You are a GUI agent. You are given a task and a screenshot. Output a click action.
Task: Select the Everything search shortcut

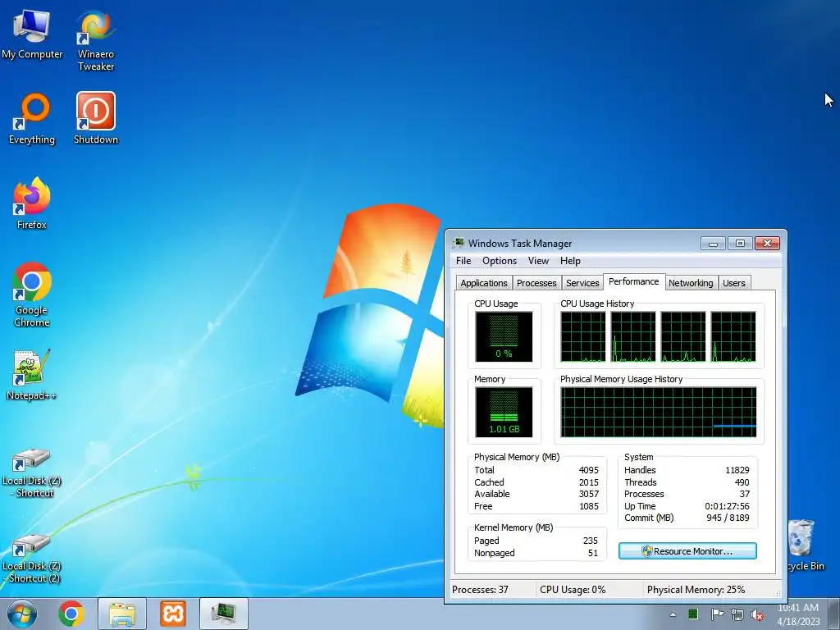(x=32, y=118)
